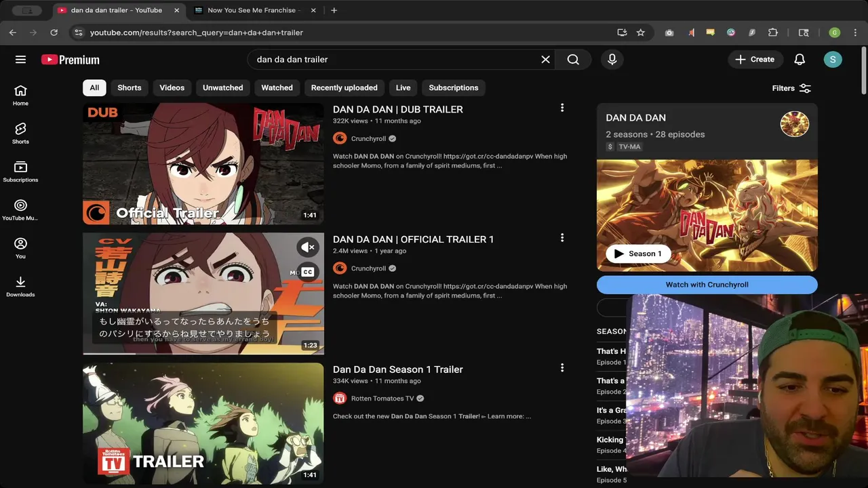The image size is (868, 488).
Task: Click Watch with Crunchyroll button
Action: click(x=707, y=285)
